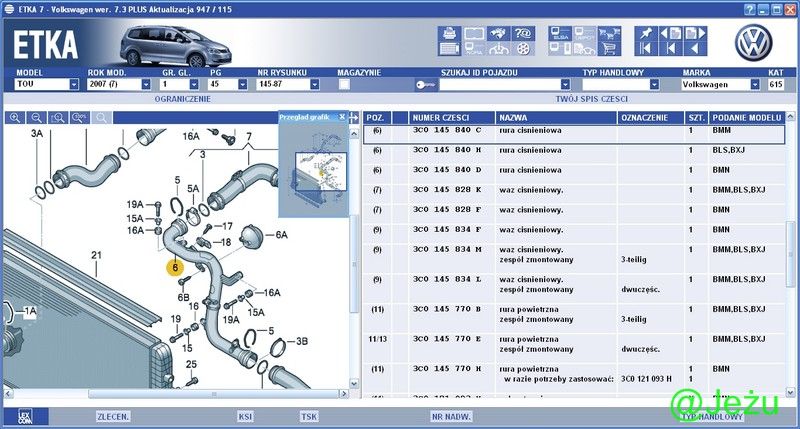Click the PODANIE MODELU column header
Viewport: 800px width, 429px height.
coord(747,118)
